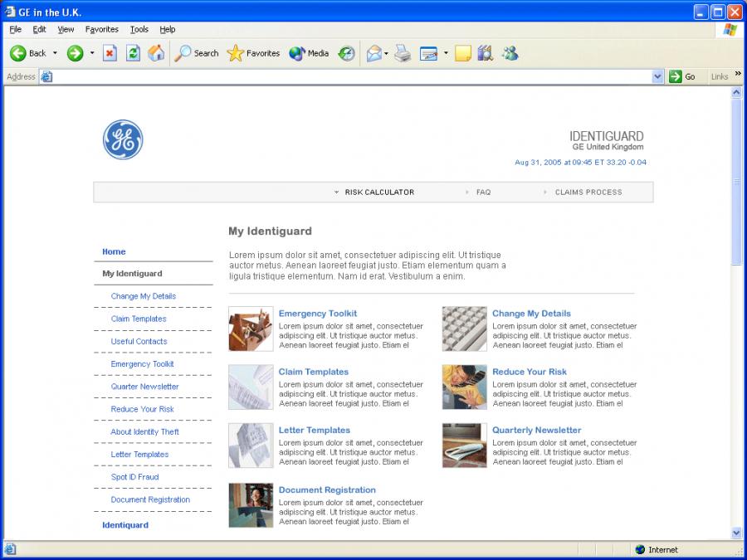Click the yellow Discuss note icon
This screenshot has height=560, width=747.
click(462, 53)
